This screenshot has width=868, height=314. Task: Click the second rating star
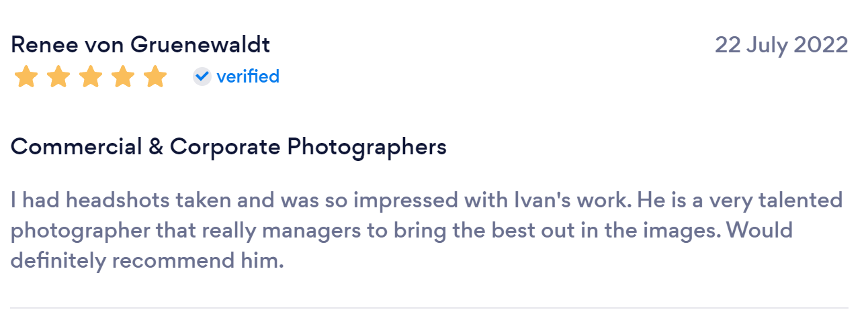58,77
